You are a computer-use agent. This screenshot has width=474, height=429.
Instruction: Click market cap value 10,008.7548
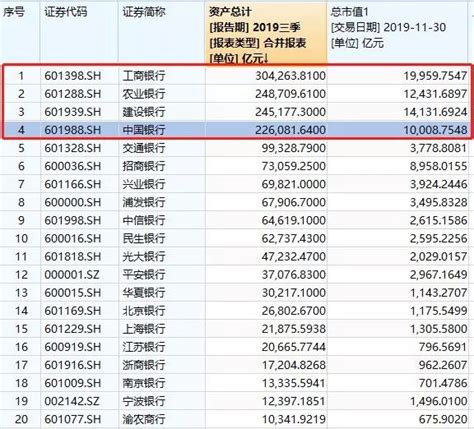pyautogui.click(x=435, y=130)
